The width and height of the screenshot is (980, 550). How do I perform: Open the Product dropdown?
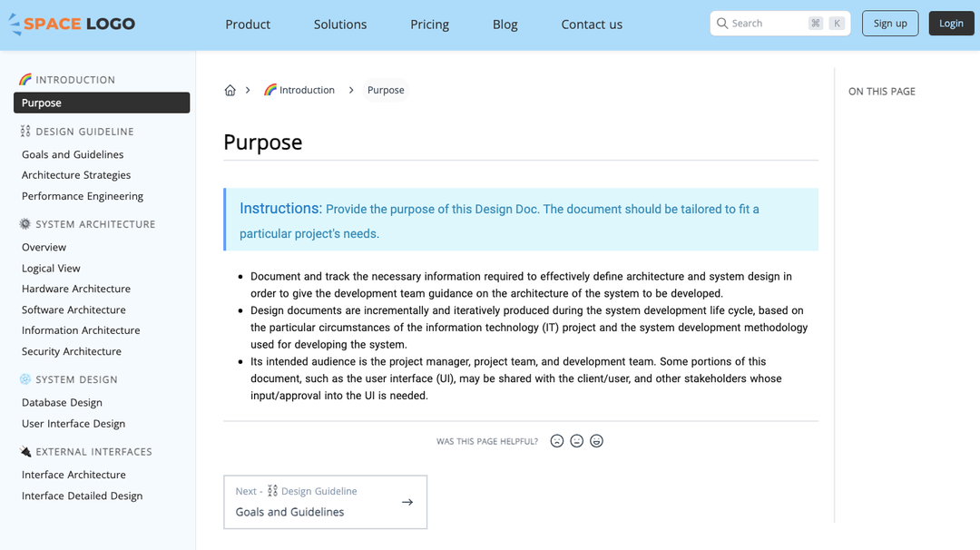coord(248,25)
